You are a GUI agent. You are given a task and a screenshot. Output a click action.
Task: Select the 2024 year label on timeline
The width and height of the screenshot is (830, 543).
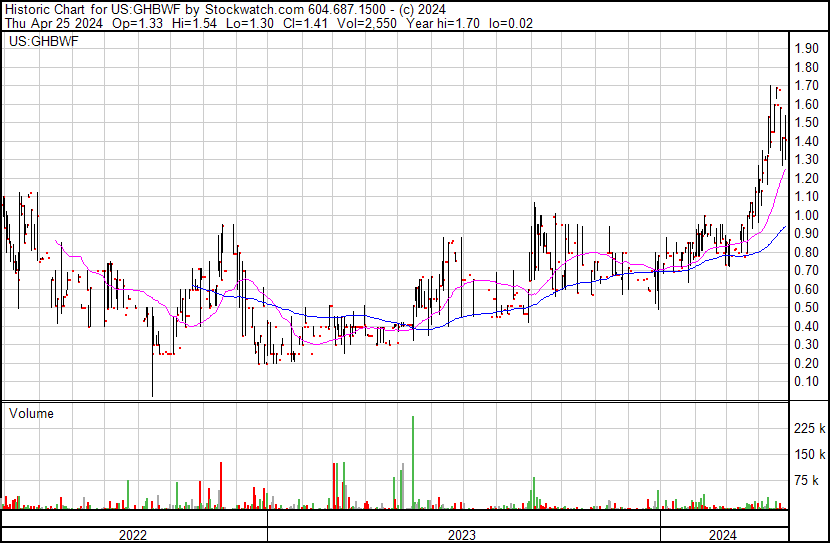tap(723, 535)
